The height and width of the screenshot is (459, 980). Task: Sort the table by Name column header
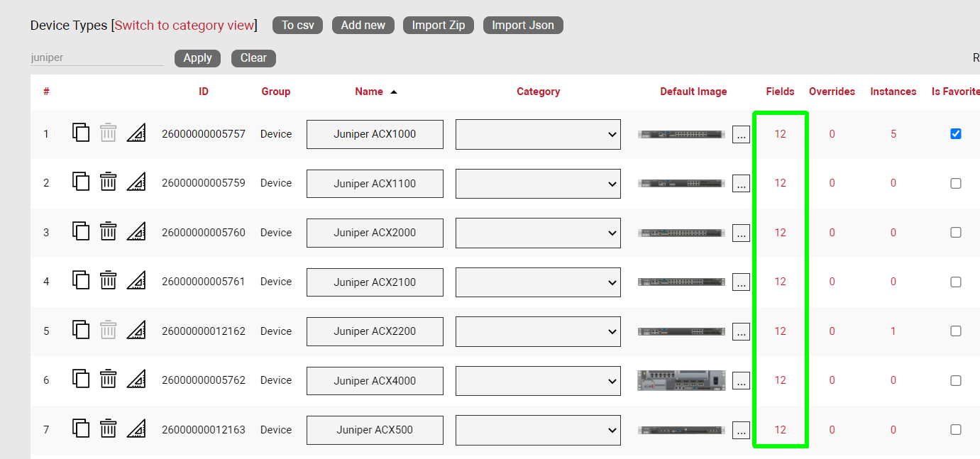369,92
